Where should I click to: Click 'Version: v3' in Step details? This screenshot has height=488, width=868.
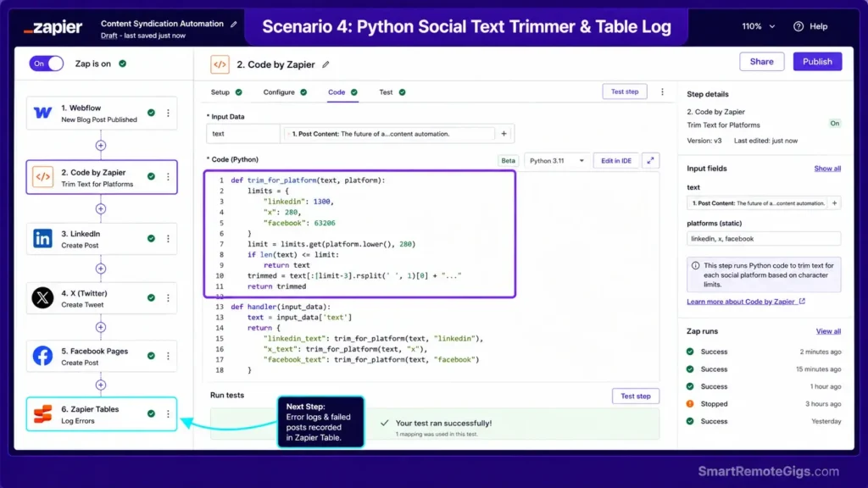tap(704, 141)
